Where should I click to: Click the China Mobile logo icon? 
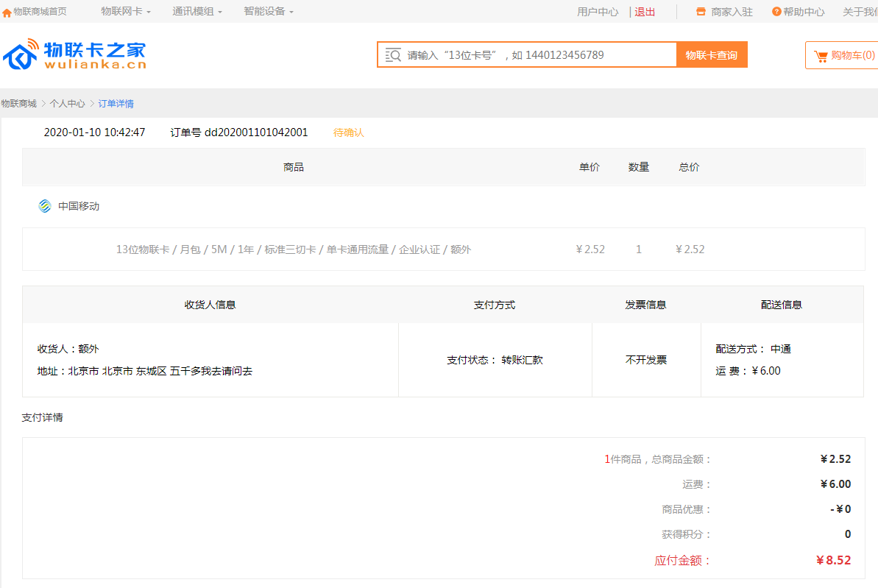click(x=45, y=206)
